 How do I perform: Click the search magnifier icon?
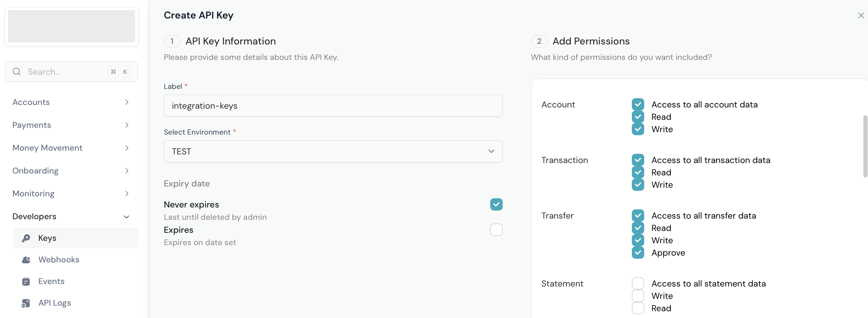(16, 72)
